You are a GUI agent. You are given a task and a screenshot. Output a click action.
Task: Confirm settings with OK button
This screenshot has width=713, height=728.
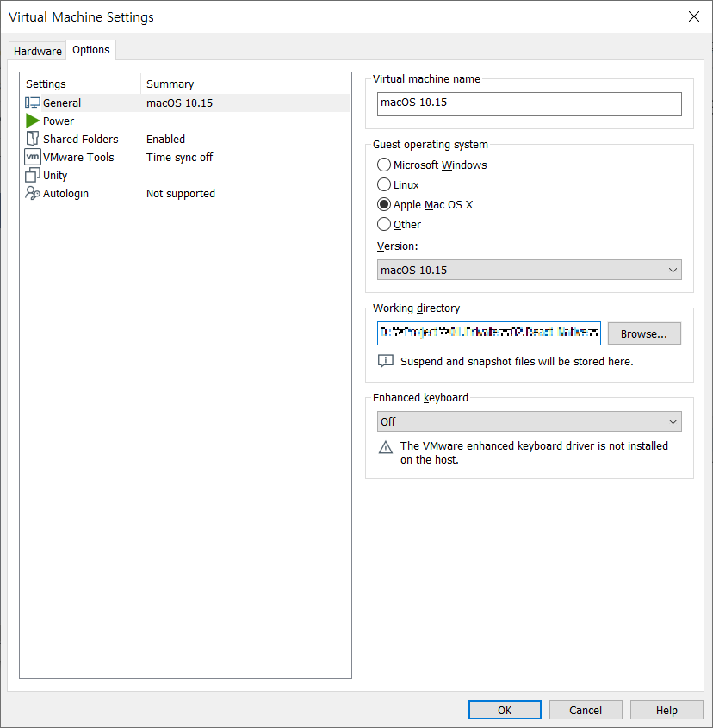point(505,710)
